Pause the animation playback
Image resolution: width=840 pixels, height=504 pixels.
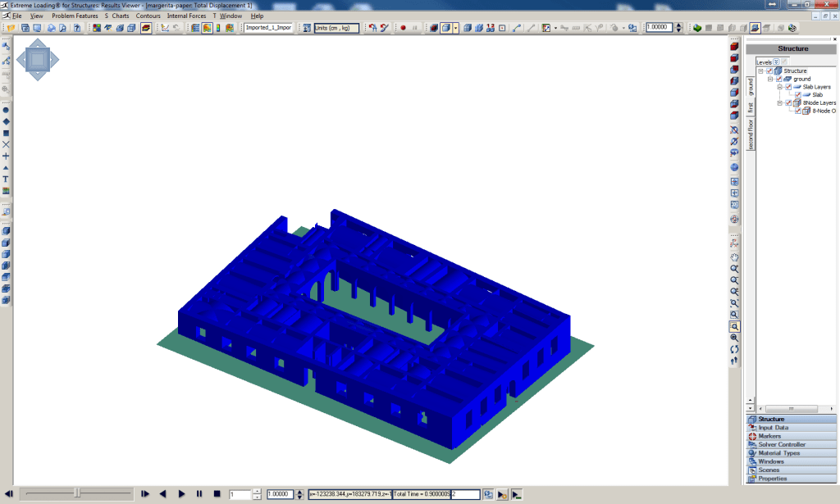point(199,494)
